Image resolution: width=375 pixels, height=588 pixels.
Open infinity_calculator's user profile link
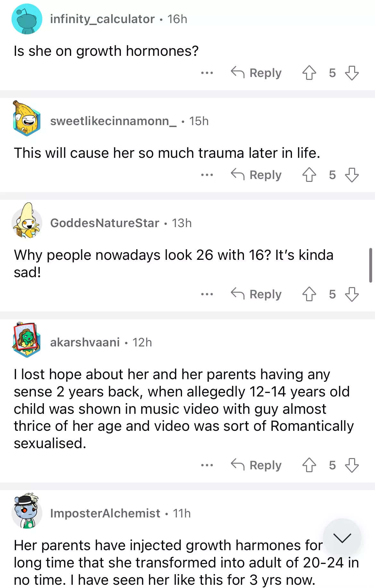point(102,19)
